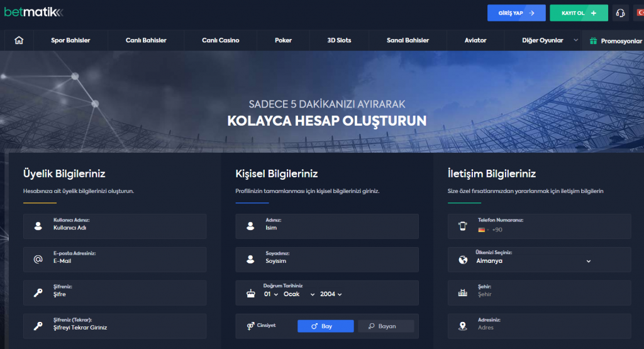Click the key icon in Şifreniz (Tekrar) field
Image resolution: width=644 pixels, height=349 pixels.
point(38,326)
